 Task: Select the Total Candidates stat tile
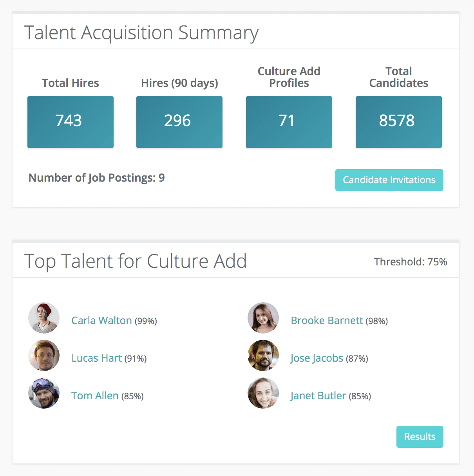[x=398, y=122]
